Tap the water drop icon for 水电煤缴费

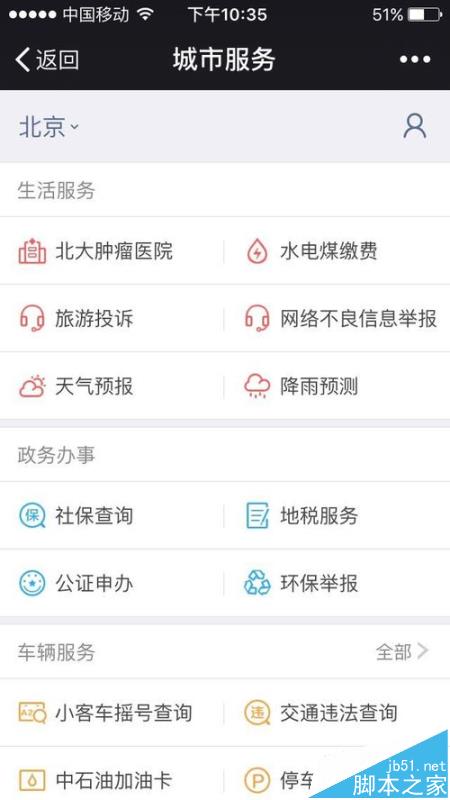[x=257, y=251]
